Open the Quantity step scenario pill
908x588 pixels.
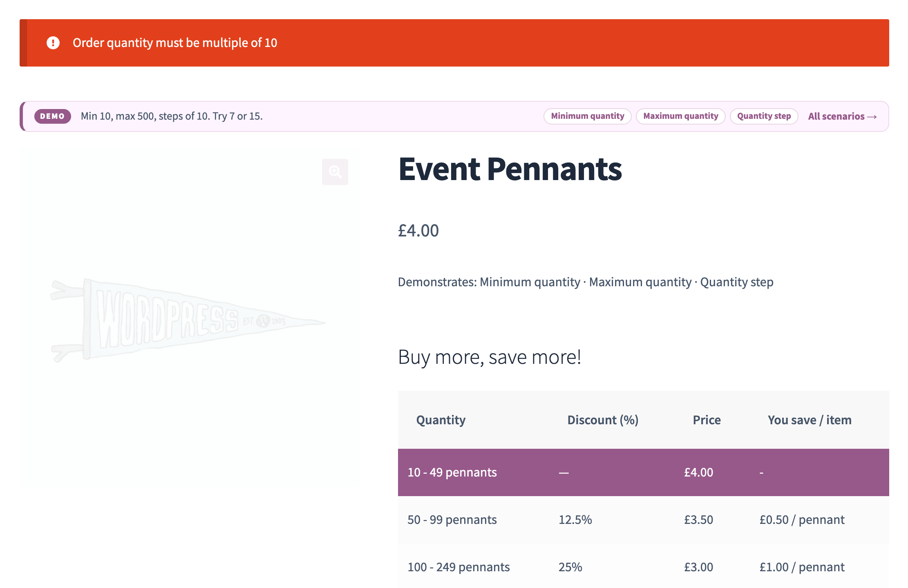pyautogui.click(x=764, y=116)
